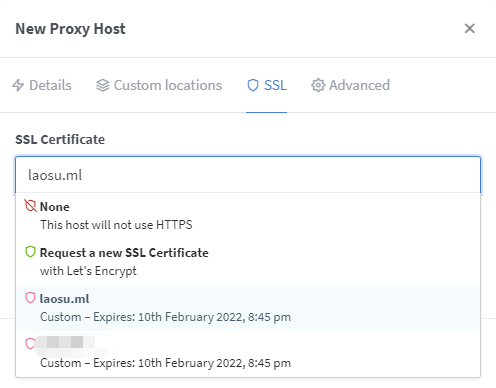Switch to Custom locations tab

159,85
